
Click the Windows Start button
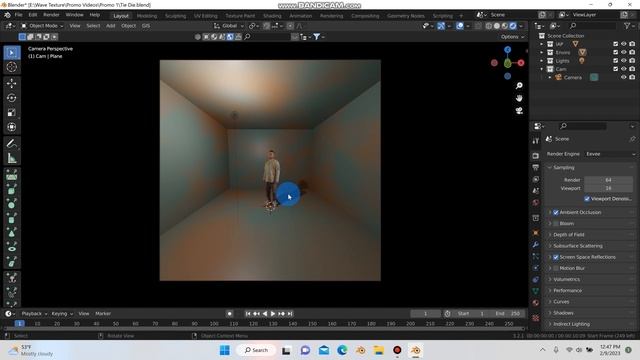coord(224,350)
